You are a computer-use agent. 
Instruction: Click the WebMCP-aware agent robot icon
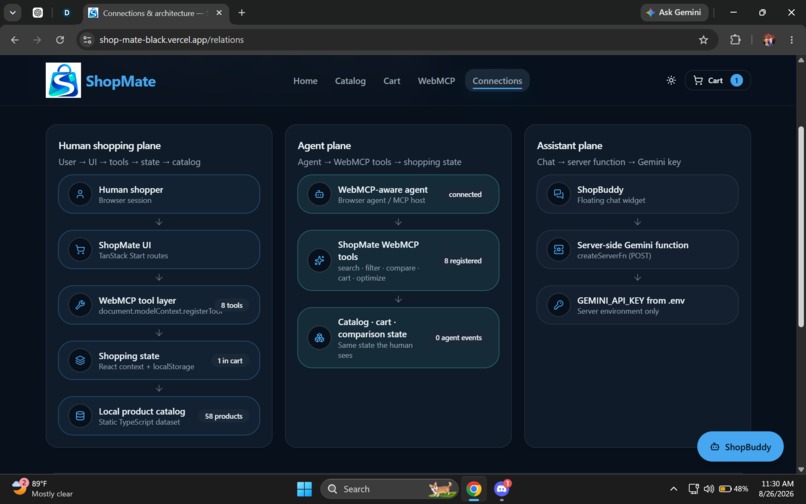point(319,194)
